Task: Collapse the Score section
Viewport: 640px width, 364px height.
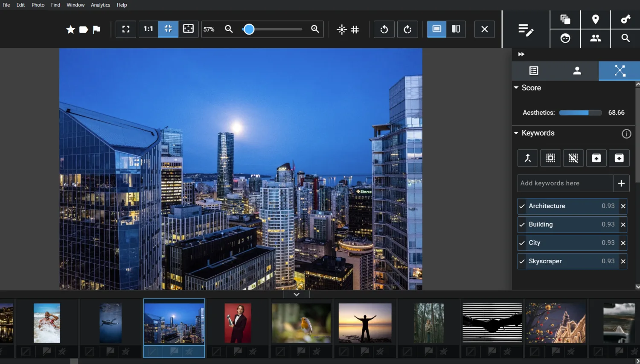Action: click(516, 87)
